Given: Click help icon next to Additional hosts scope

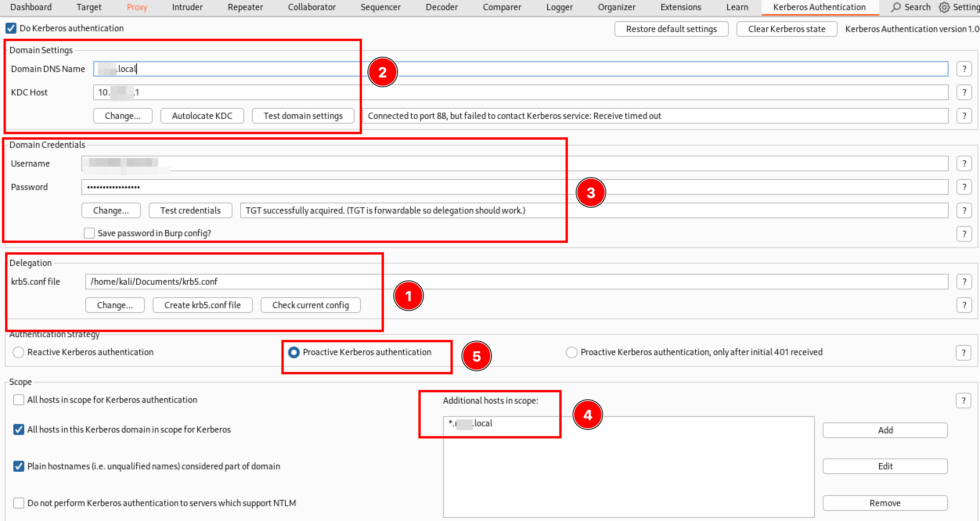Looking at the screenshot, I should 963,401.
